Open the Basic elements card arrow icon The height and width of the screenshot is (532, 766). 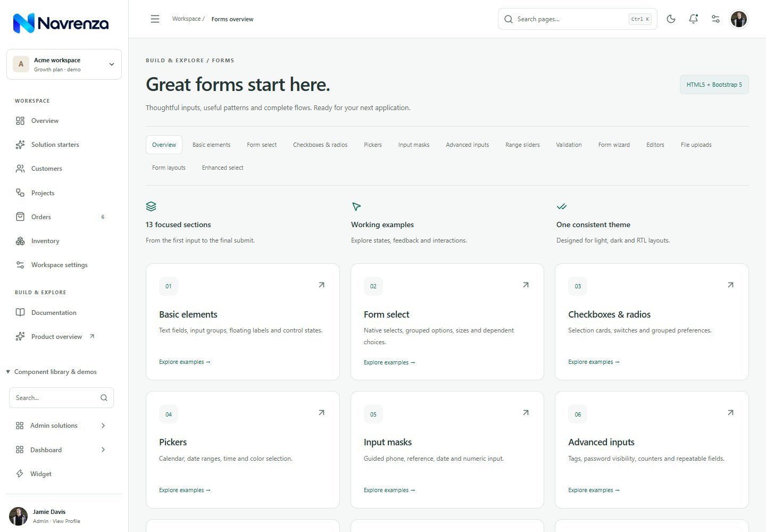(321, 285)
